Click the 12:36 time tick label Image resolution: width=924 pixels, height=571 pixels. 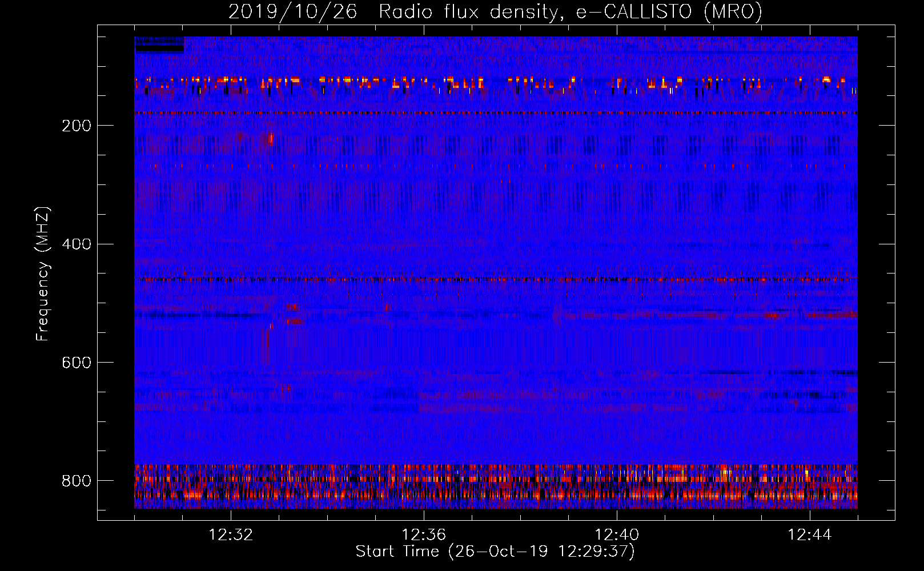[x=424, y=535]
